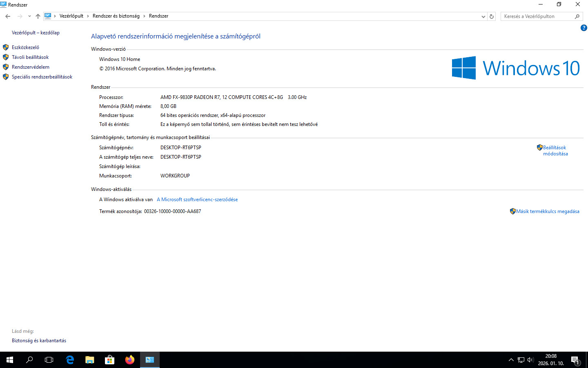Click DESKTOP-RT6PTSP beside Számítógépnév

click(181, 148)
